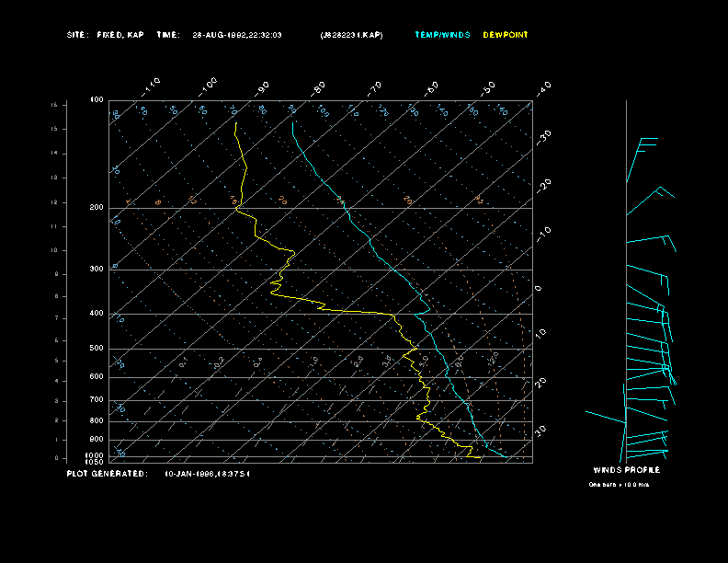The height and width of the screenshot is (563, 728).
Task: Click the 15 tick on the height scale
Action: tap(54, 129)
